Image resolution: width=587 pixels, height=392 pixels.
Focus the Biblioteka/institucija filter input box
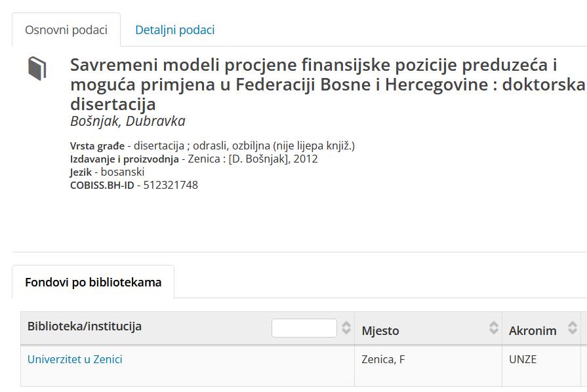click(x=304, y=328)
